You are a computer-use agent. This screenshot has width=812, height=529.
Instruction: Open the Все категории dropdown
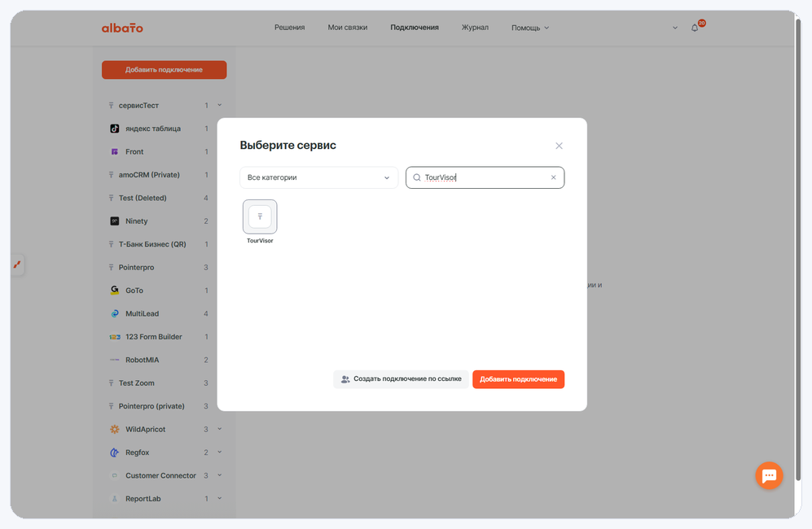(318, 177)
